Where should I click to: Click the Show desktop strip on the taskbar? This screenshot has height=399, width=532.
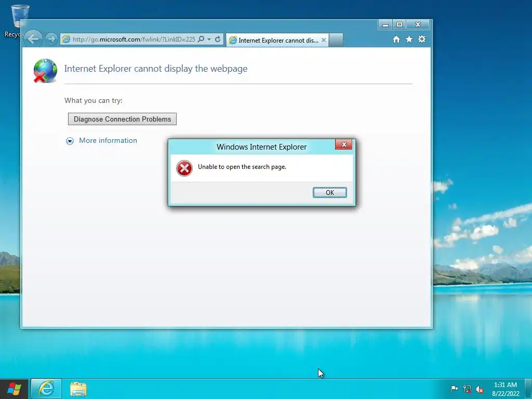(x=528, y=389)
